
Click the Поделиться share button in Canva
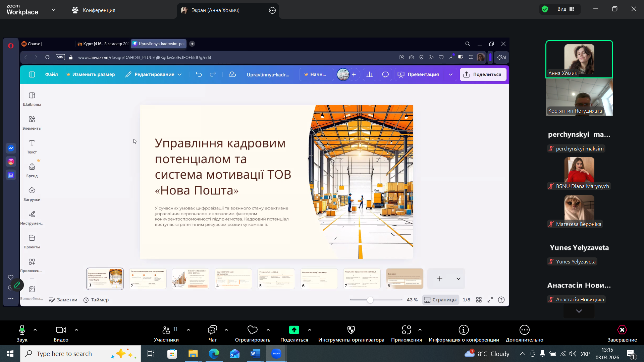[483, 74]
